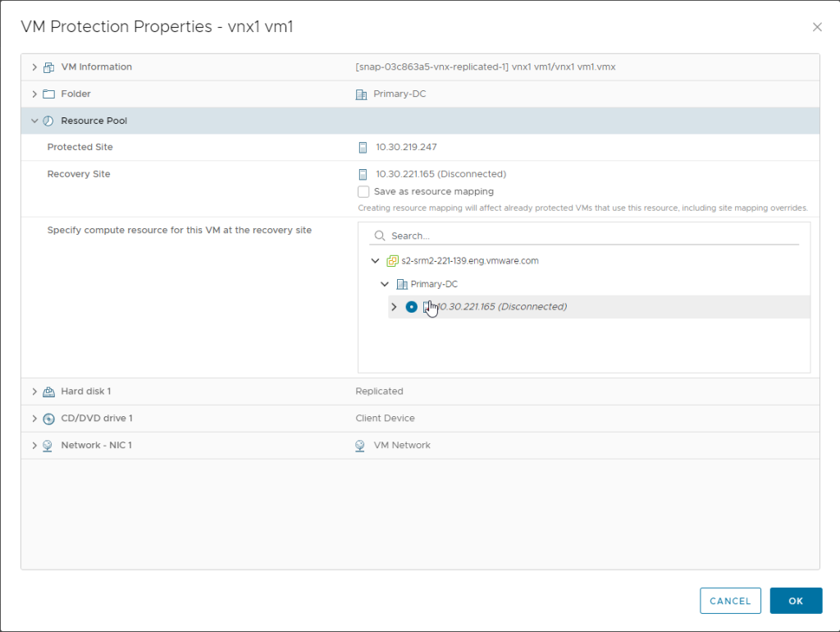Expand the 10.30.221.165 host tree node
Screen dimensions: 840x632
point(394,307)
